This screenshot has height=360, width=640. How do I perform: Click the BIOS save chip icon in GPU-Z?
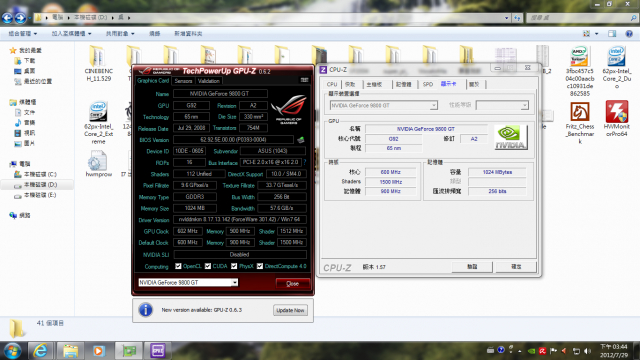(301, 140)
